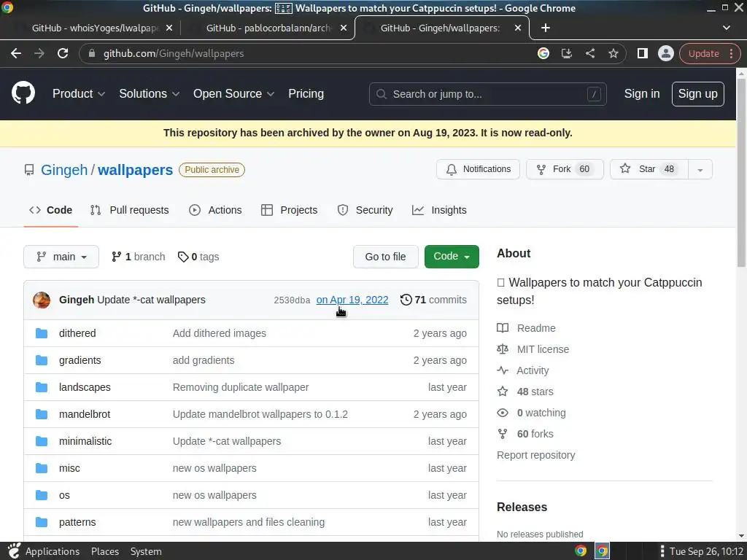Screen dimensions: 747x560
Task: Open the Gingeh owner link
Action: coord(64,170)
